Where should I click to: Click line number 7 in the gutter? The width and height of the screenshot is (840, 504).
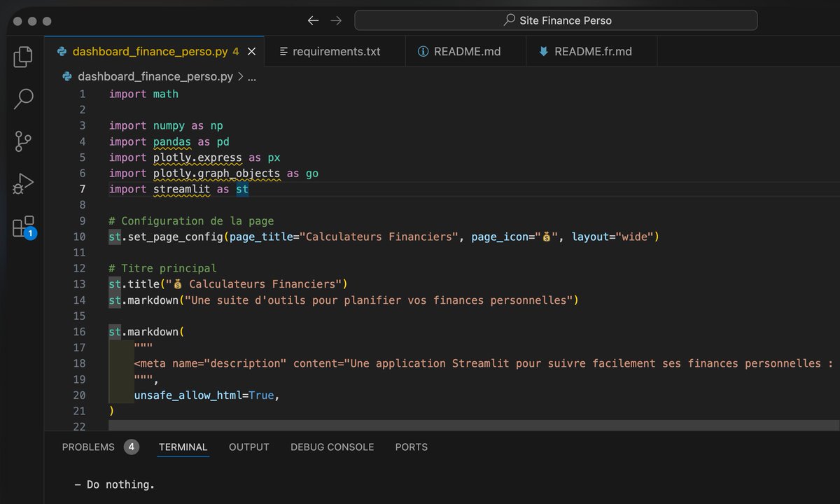(83, 189)
